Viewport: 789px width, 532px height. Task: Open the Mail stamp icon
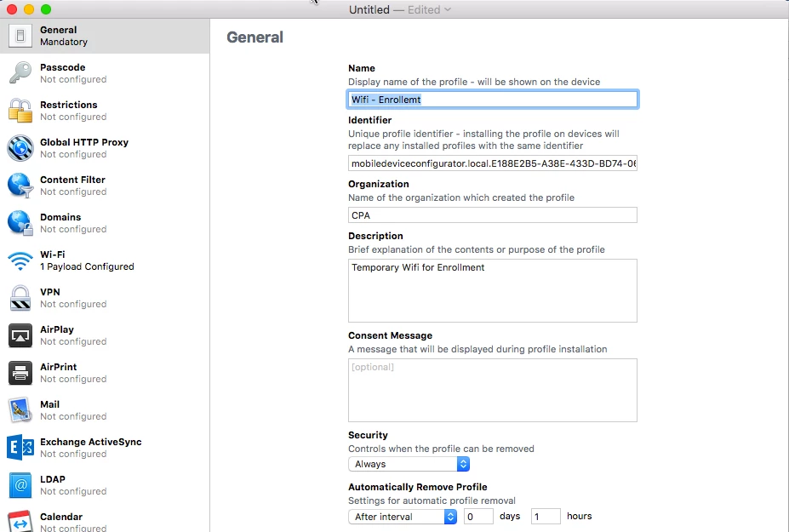(20, 410)
